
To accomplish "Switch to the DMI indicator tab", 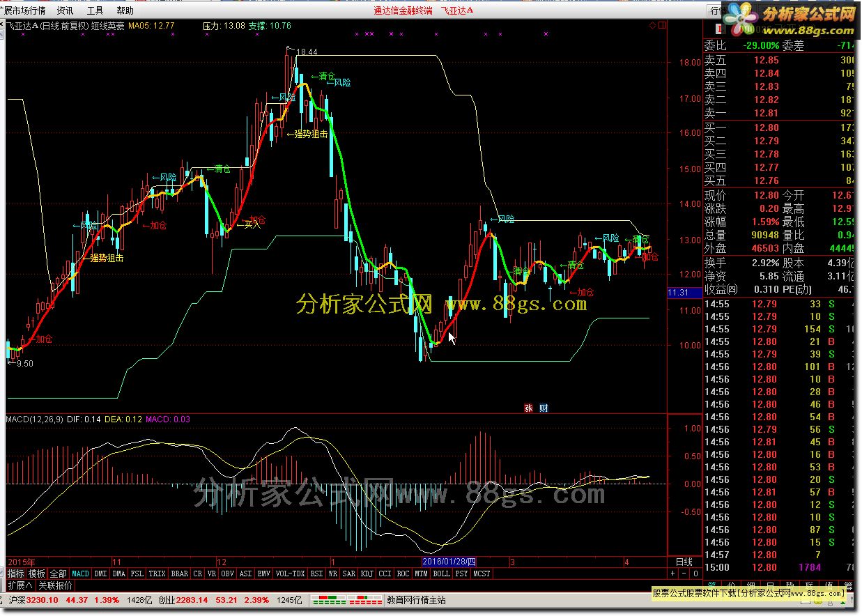I will tap(101, 573).
